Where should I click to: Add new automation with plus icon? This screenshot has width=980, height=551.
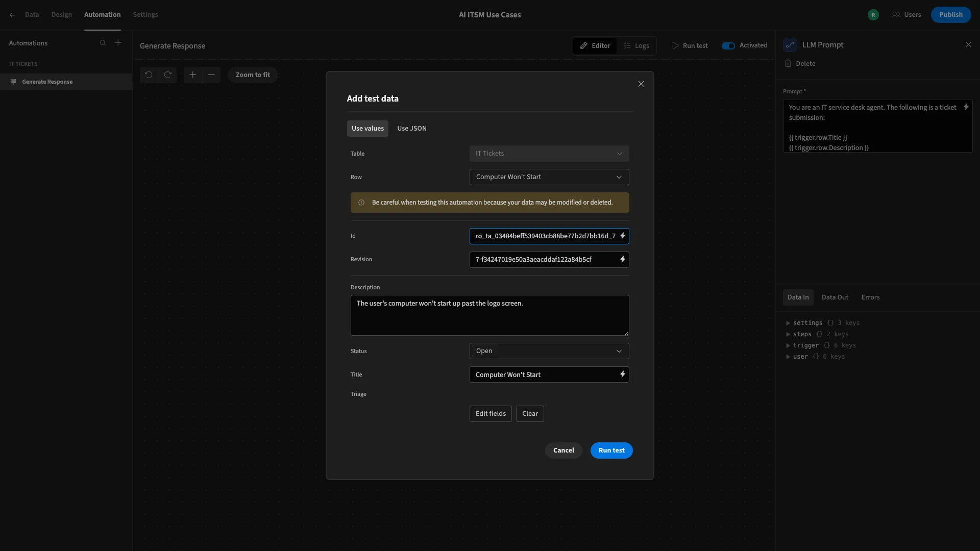[x=118, y=43]
